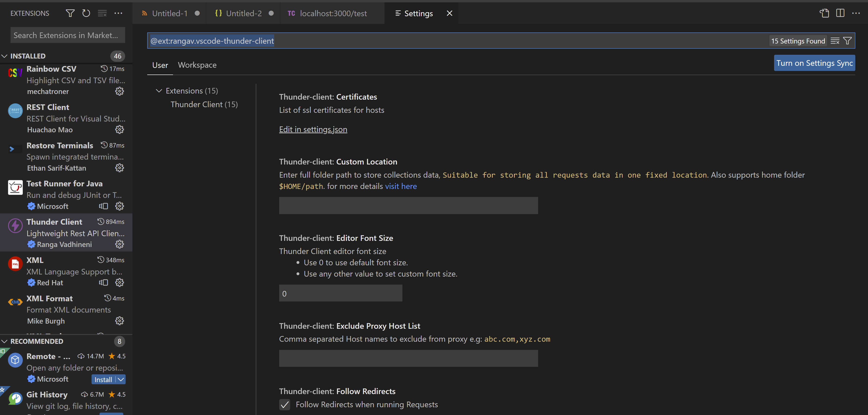Screen dimensions: 868x415
Task: Switch to the Workspace settings tab
Action: [197, 65]
